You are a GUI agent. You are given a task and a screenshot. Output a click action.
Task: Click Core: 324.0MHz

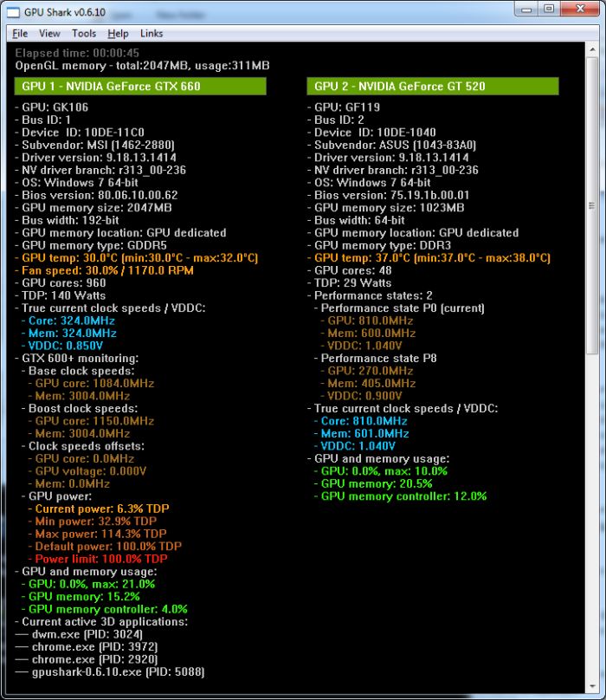[x=68, y=321]
